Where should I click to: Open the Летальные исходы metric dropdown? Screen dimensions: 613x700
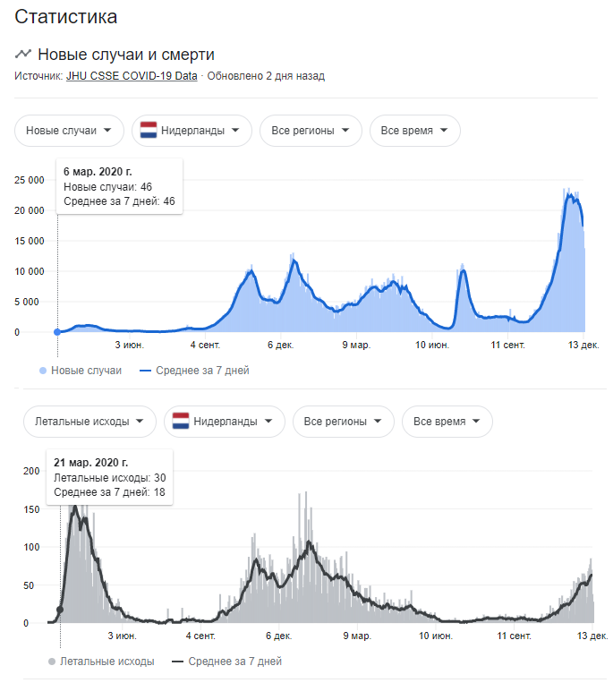[89, 421]
